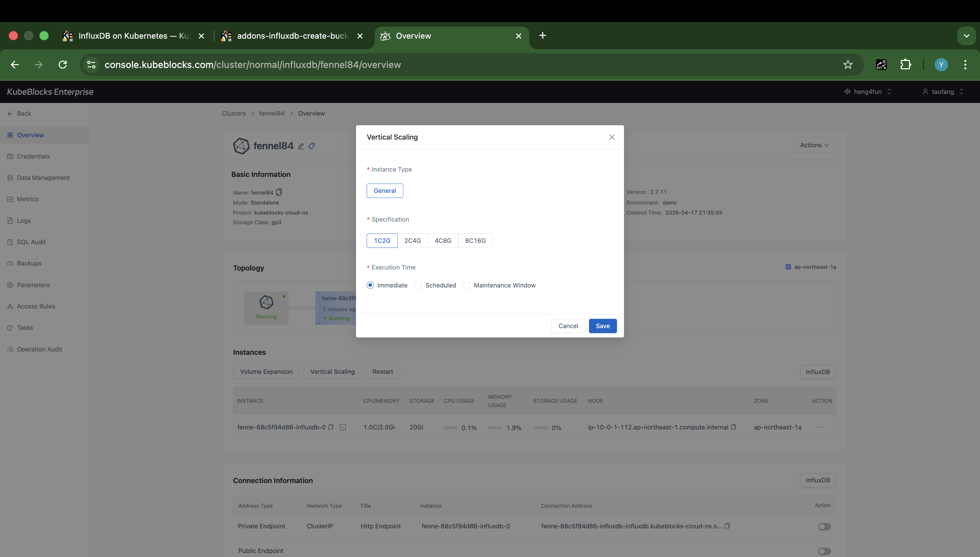Copy instance name fenne-68c5f94d86-influxdb-0
Screen dimensions: 980x557
click(331, 427)
